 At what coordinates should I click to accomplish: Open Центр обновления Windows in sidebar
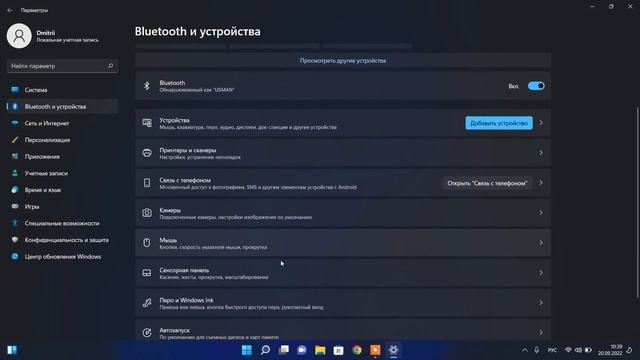[62, 257]
